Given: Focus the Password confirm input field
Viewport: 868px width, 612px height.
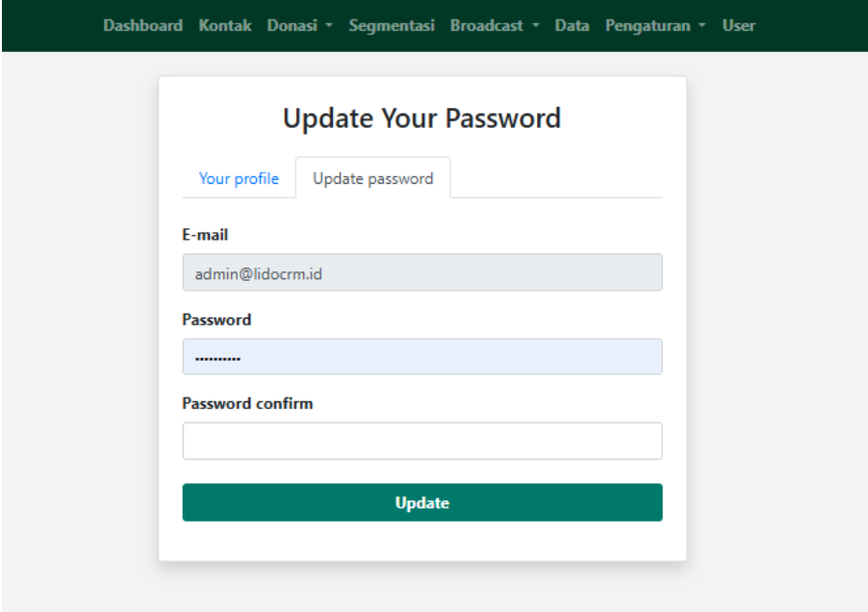Looking at the screenshot, I should coord(421,441).
